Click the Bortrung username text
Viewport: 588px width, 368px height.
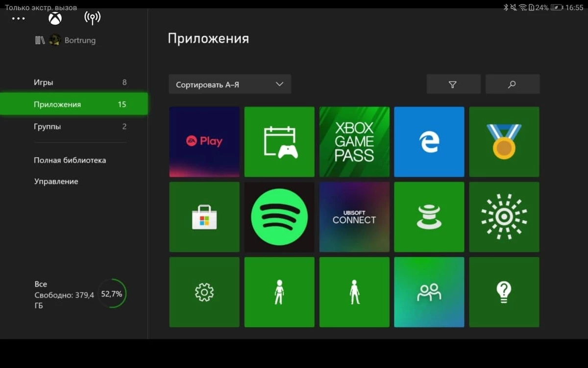pos(80,40)
